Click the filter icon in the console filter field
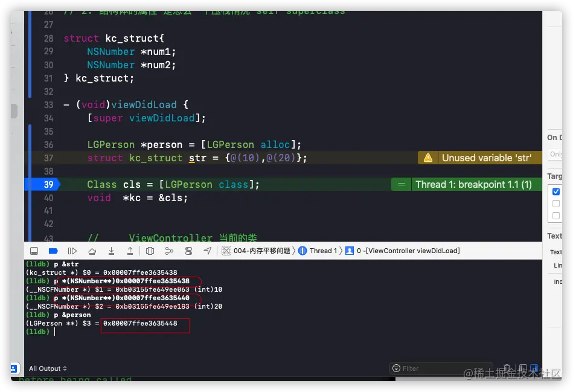This screenshot has height=392, width=573. [396, 368]
